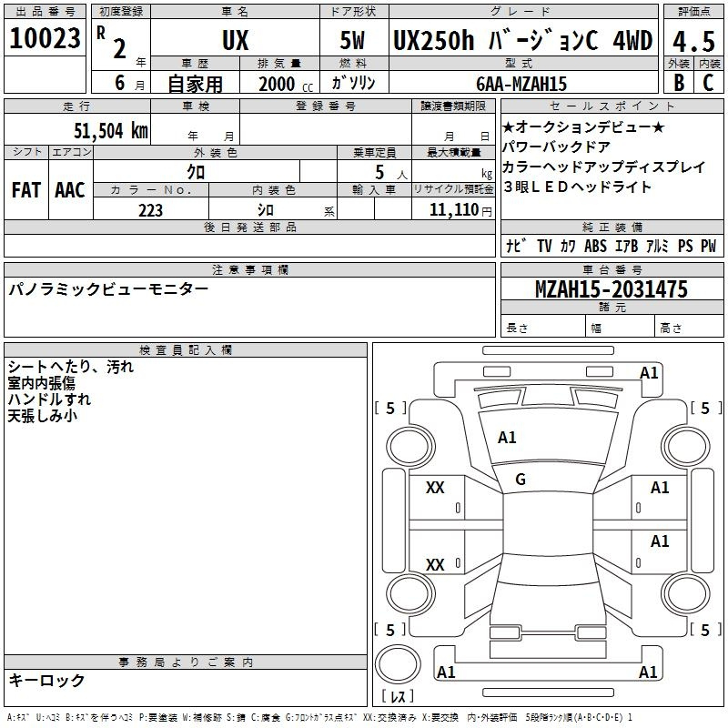Select the chassis number MZAH15-2031475
728x728 pixels.
612,289
